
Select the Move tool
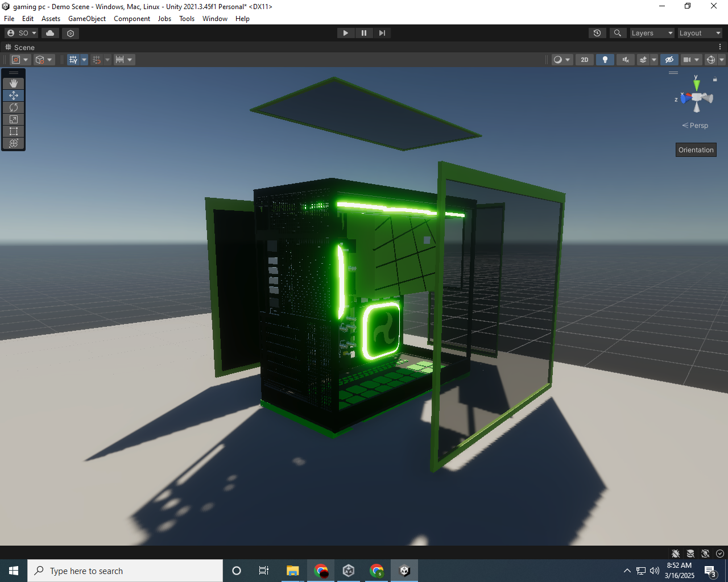click(14, 95)
